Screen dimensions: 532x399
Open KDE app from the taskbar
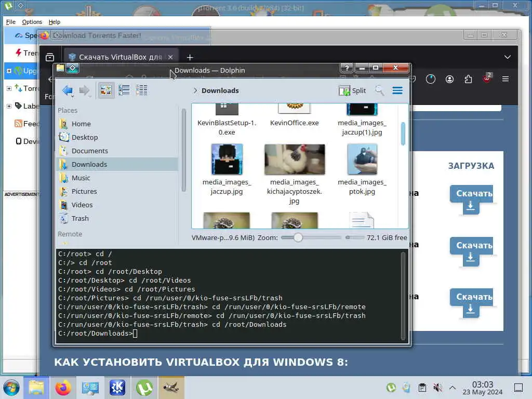click(117, 388)
